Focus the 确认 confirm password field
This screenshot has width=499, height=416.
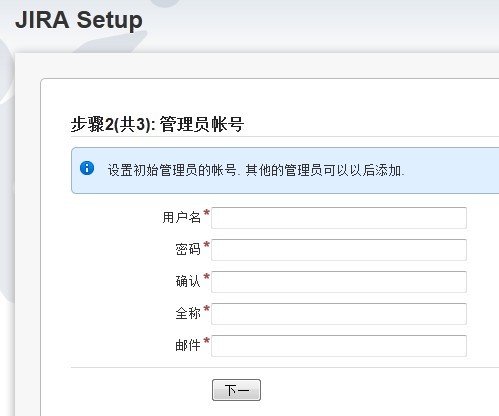click(339, 282)
